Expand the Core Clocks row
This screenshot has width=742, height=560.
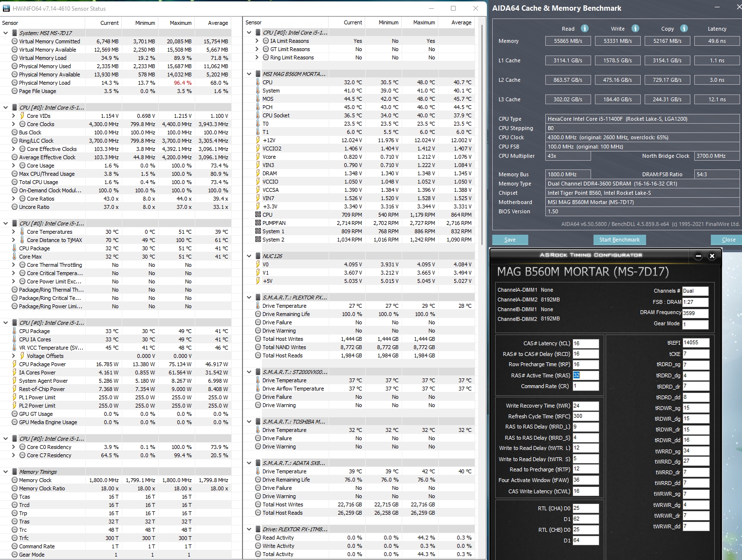tap(13, 124)
